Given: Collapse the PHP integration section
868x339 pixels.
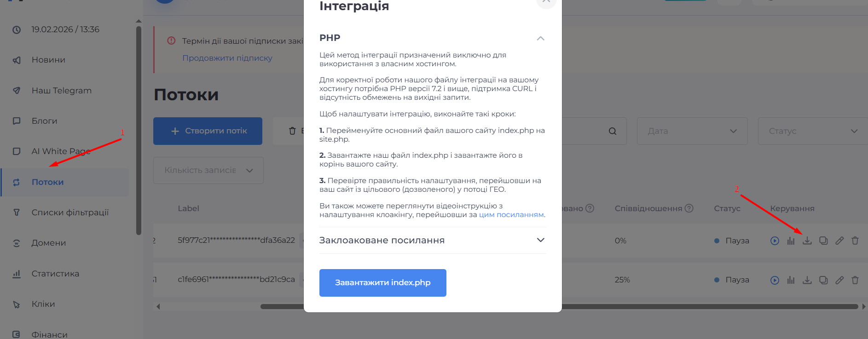Looking at the screenshot, I should click(541, 38).
